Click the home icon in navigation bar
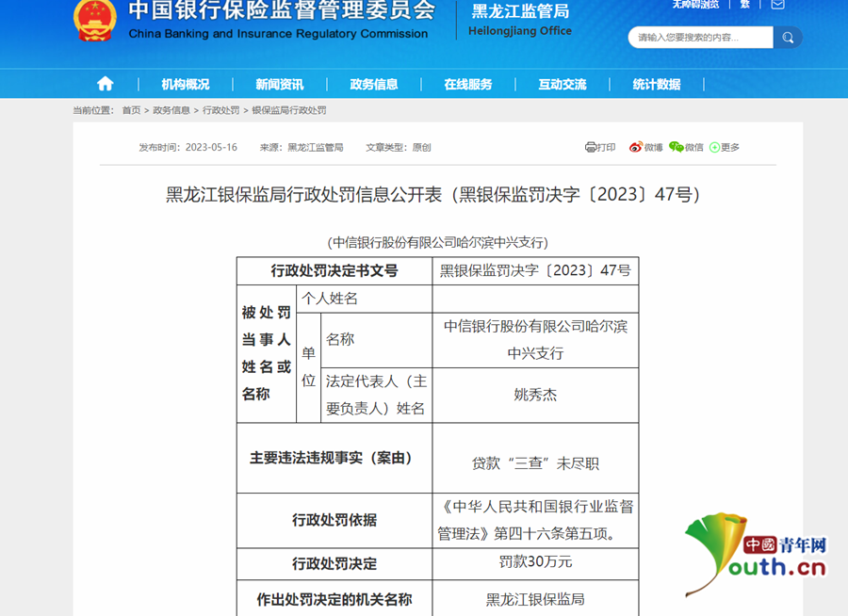 [105, 84]
